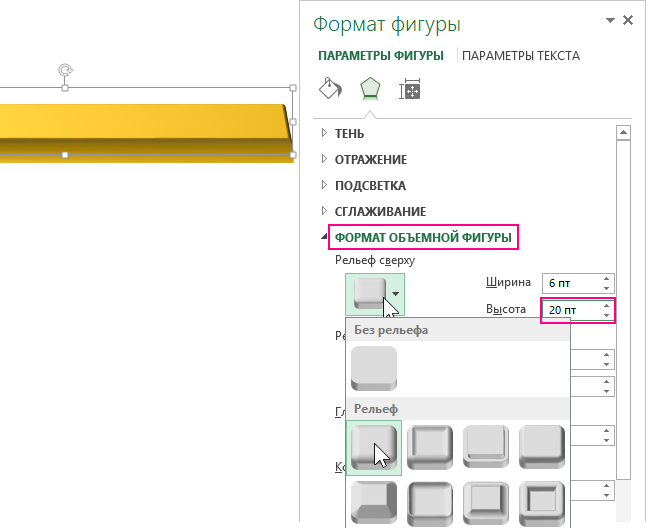Click the rotation handle above the shape
The height and width of the screenshot is (528, 646).
[x=65, y=70]
